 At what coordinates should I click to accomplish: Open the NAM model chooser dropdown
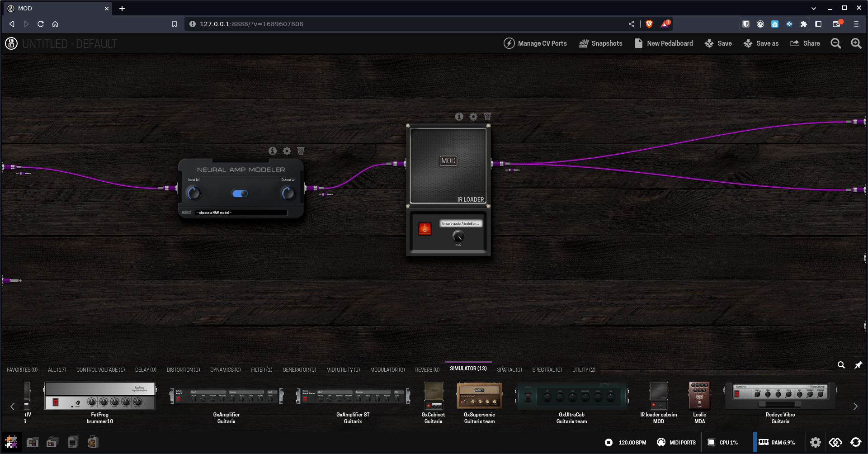pyautogui.click(x=241, y=213)
